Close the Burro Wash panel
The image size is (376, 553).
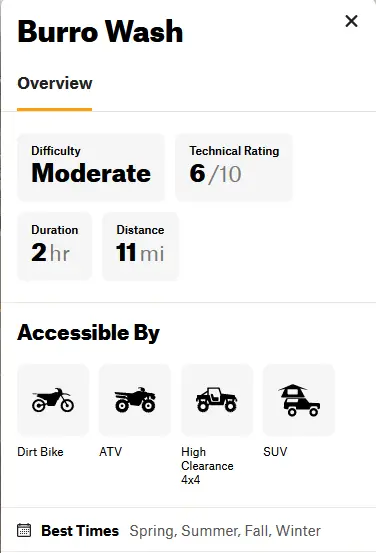point(351,21)
